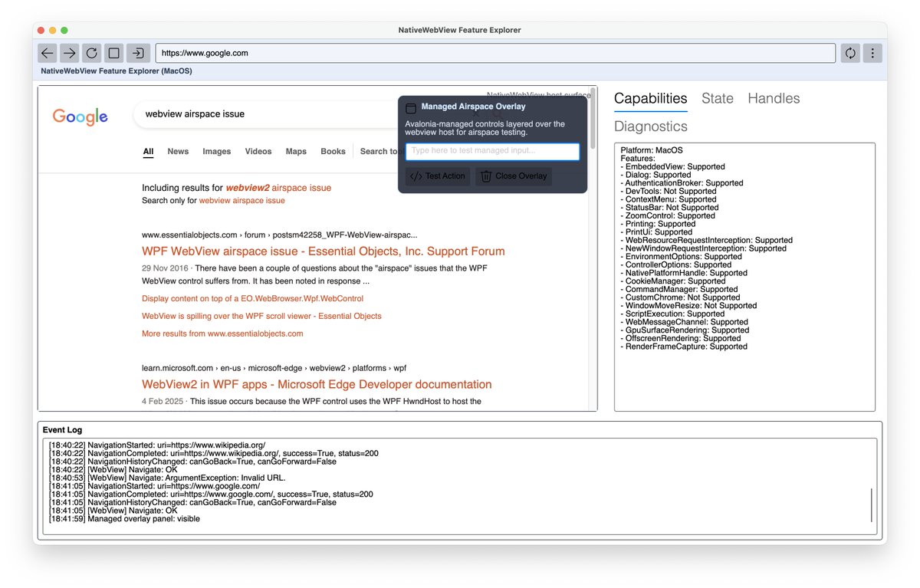Click the AuthenticationBroker: Supported entry
The image size is (920, 588).
682,183
